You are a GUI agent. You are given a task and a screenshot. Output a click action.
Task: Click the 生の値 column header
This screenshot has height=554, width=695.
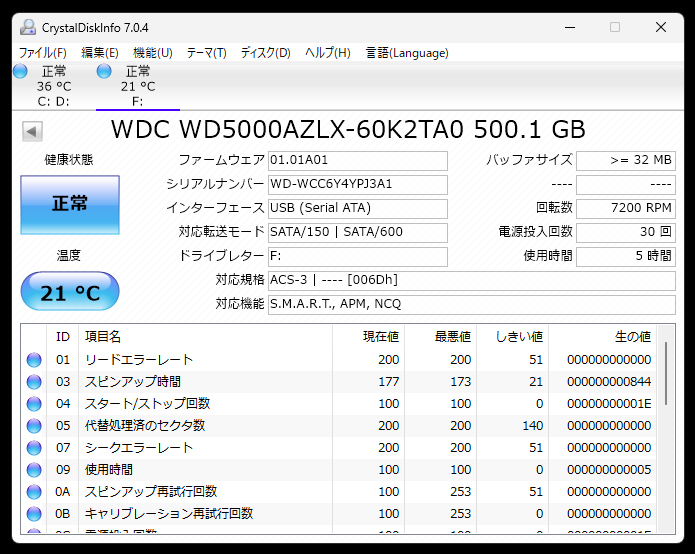[603, 337]
